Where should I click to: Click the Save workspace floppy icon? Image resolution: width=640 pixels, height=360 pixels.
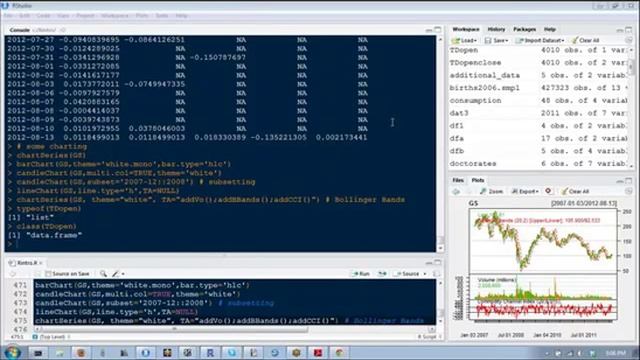pyautogui.click(x=488, y=40)
